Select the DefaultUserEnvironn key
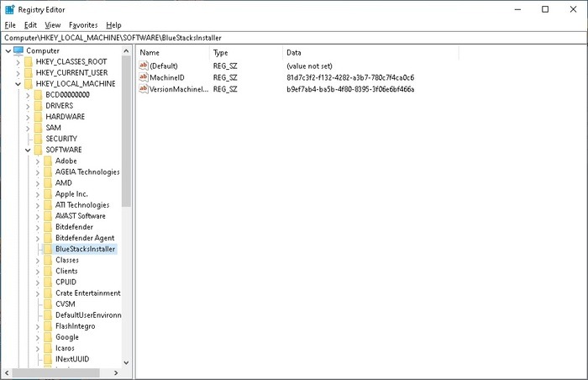This screenshot has width=588, height=380. click(88, 315)
